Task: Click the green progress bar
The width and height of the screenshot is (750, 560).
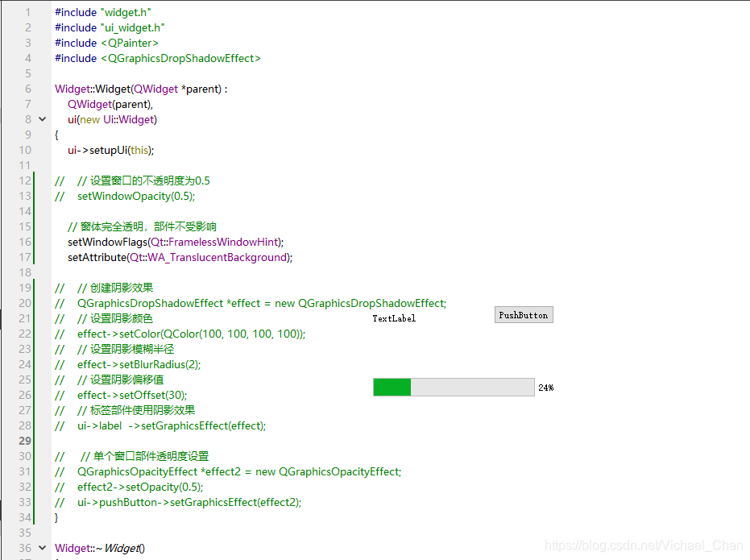Action: click(454, 388)
